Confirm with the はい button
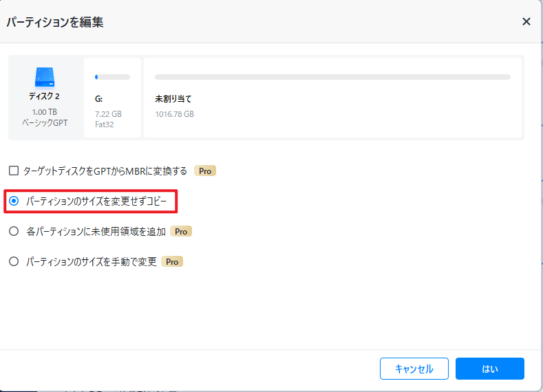 (490, 369)
